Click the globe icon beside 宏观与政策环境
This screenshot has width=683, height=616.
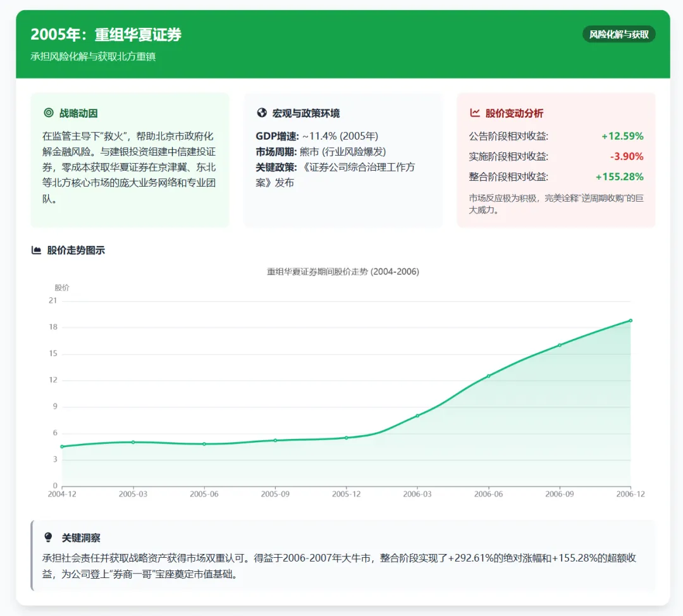(x=262, y=113)
